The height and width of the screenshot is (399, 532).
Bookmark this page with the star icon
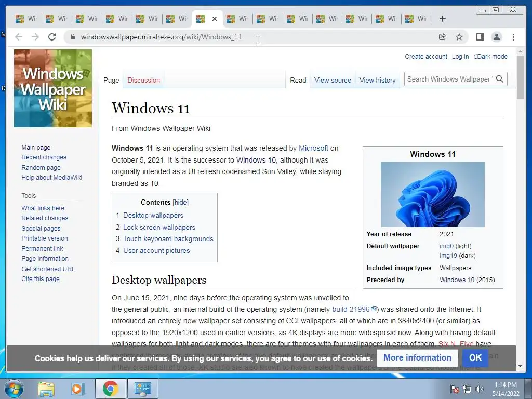coord(459,37)
